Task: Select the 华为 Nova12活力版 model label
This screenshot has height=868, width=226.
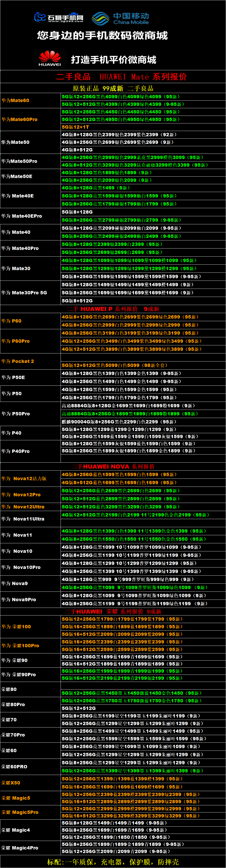Action: pos(24,479)
